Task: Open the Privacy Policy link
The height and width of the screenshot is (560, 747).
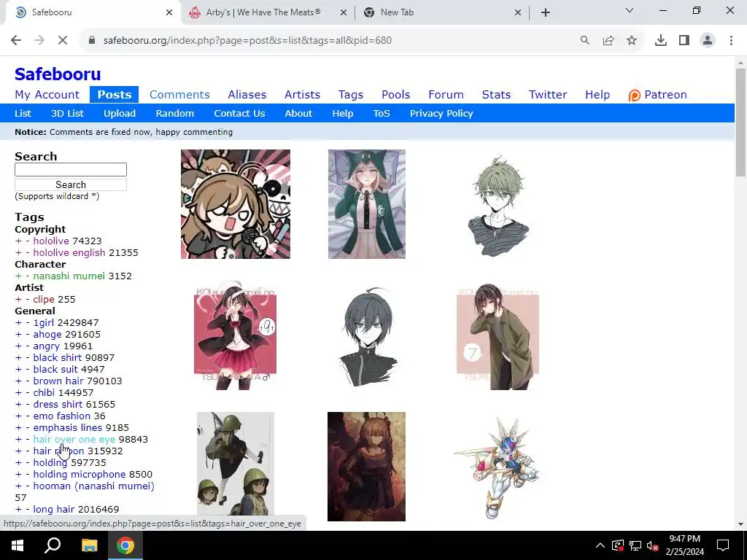Action: (441, 113)
